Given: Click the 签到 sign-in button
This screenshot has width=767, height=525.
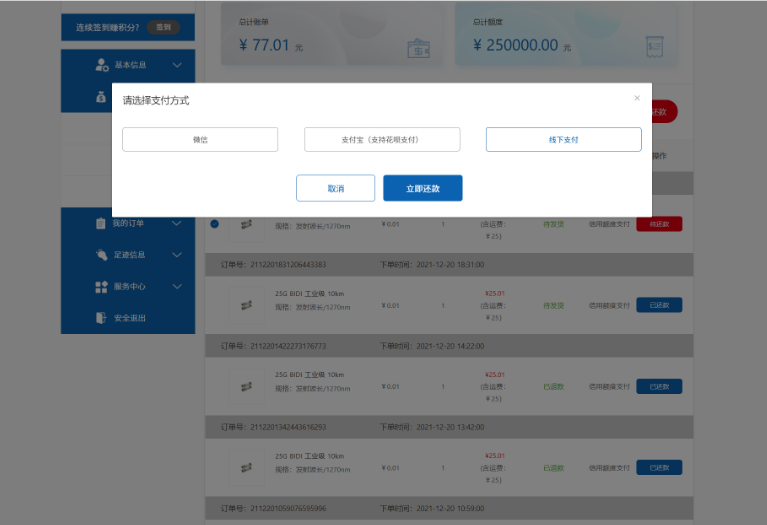Looking at the screenshot, I should [163, 27].
